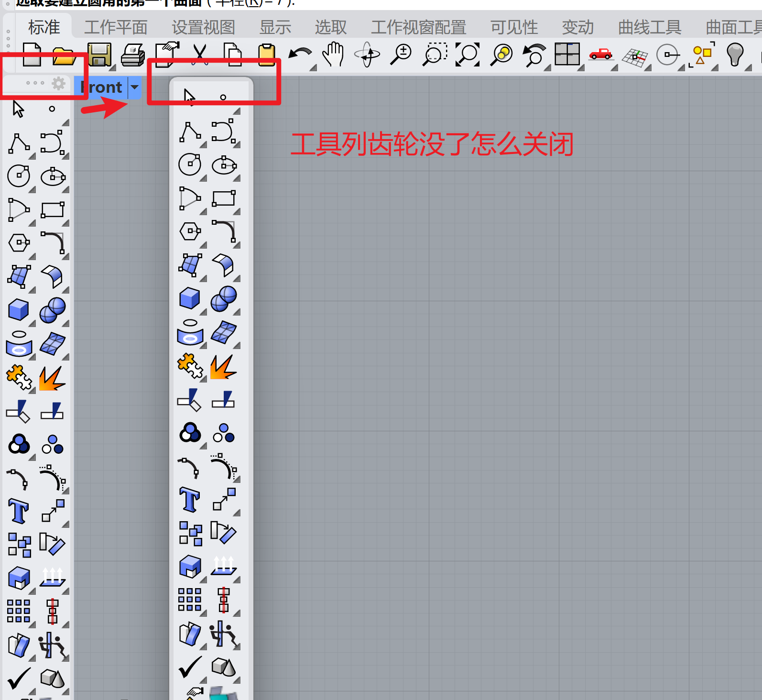The image size is (762, 700).
Task: Click the Zoom selected icon
Action: 501,55
